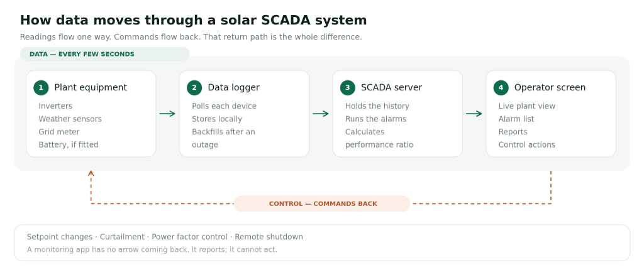Click 'Polls each device' in Data logger card
This screenshot has height=275, width=644.
(225, 106)
